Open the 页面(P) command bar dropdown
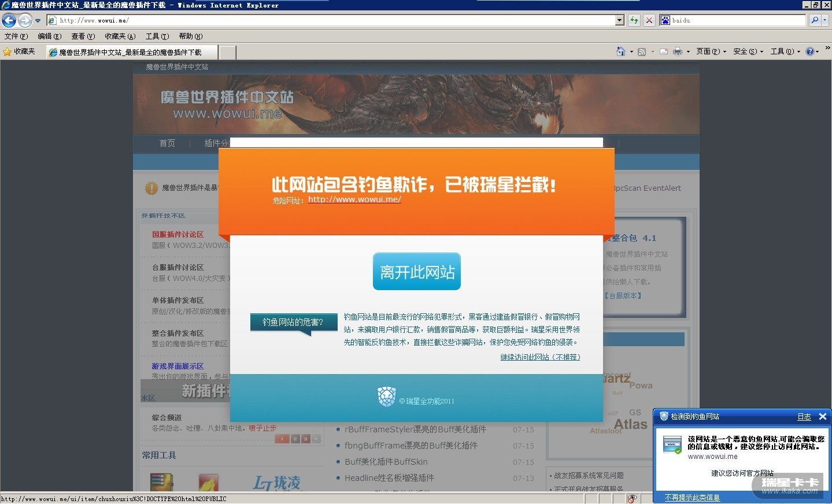The image size is (832, 504). (x=711, y=51)
